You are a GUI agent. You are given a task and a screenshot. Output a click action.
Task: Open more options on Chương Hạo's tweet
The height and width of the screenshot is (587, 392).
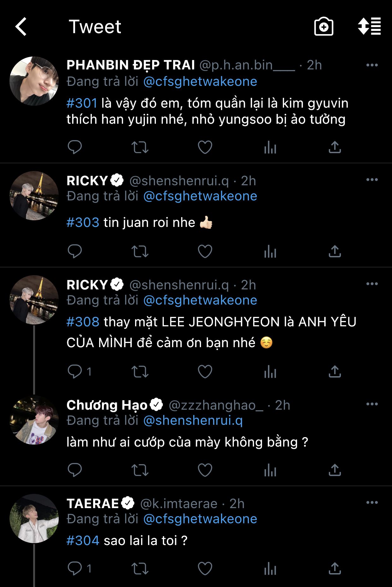[x=372, y=404]
